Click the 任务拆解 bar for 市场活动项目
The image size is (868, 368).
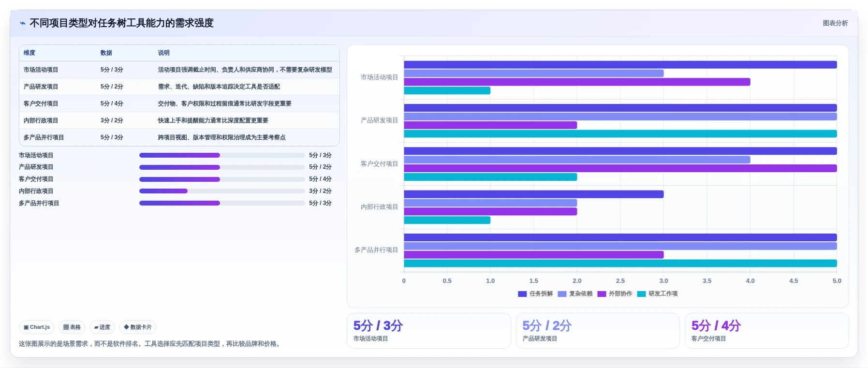pos(620,65)
